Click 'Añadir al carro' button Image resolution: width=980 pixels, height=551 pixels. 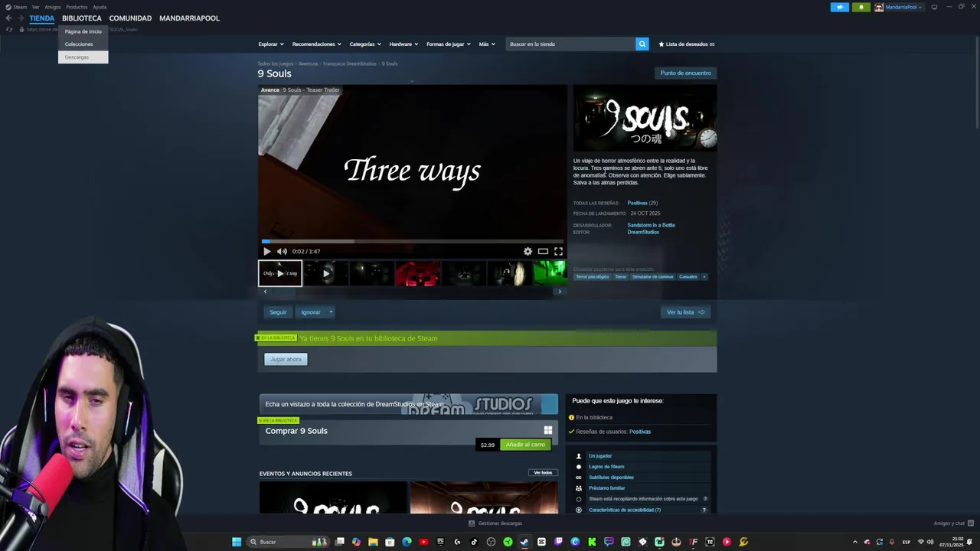(525, 445)
